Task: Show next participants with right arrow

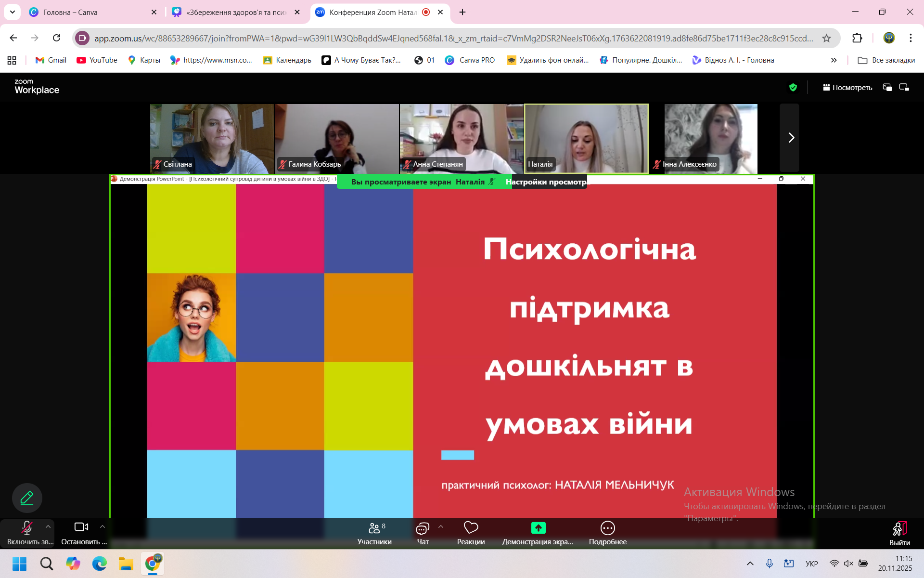Action: tap(791, 138)
